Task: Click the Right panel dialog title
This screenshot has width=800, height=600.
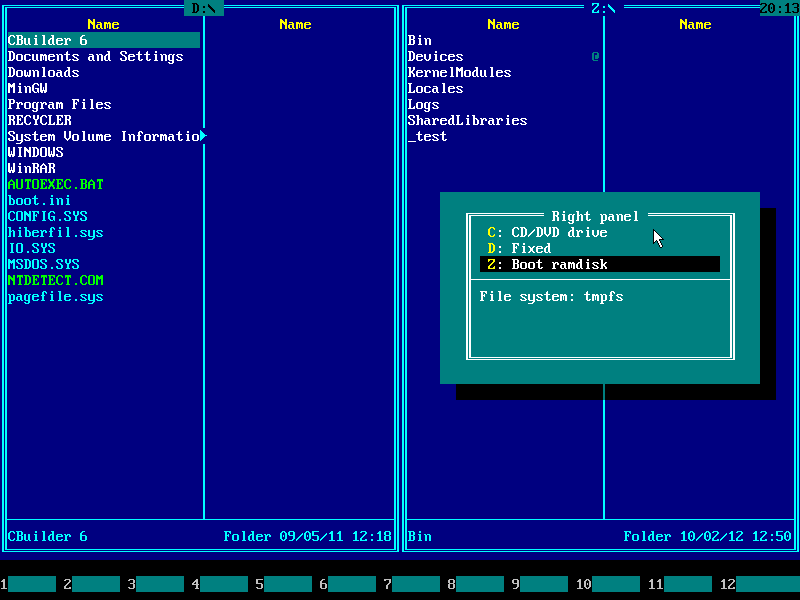Action: pyautogui.click(x=595, y=216)
